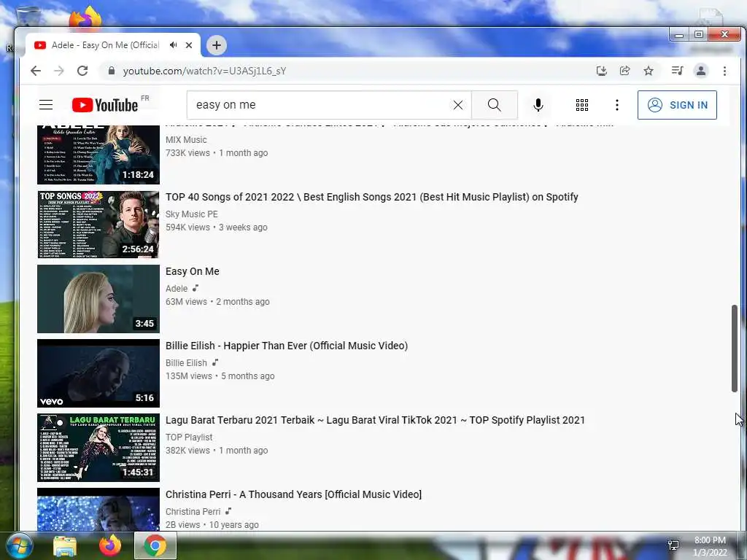The image size is (747, 560).
Task: Open the YouTube apps grid
Action: click(581, 105)
